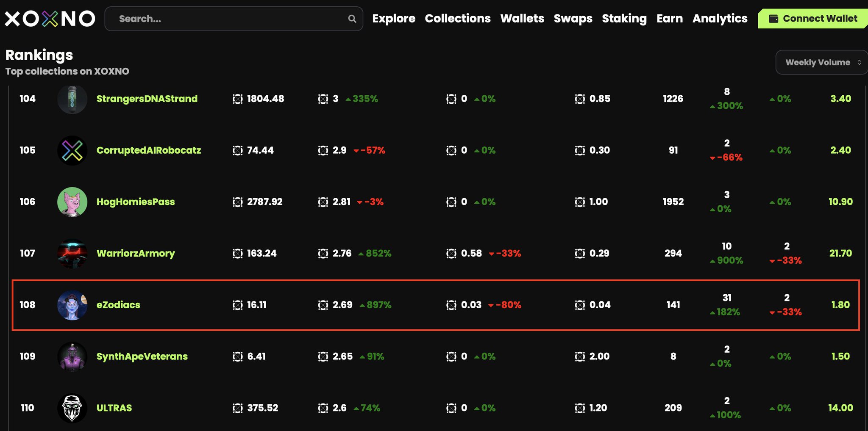The height and width of the screenshot is (431, 868).
Task: Click the SynthApeVeterans purple ape avatar
Action: coord(72,356)
